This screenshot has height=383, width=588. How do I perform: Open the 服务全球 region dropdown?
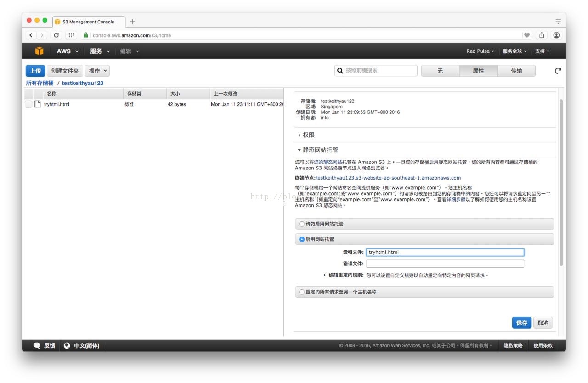point(514,51)
